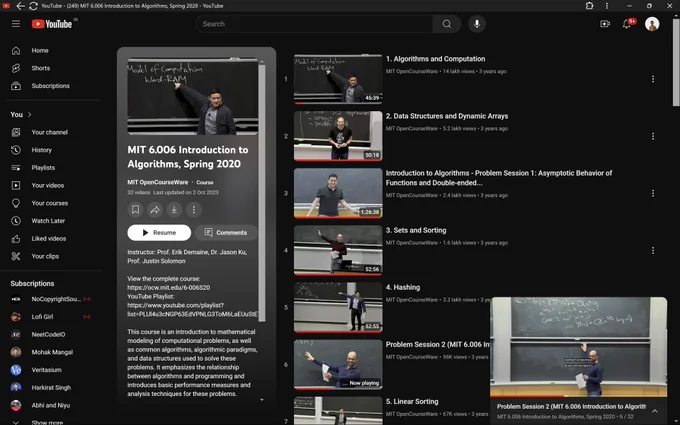Open the title bar three-dot menu
The height and width of the screenshot is (425, 680).
607,6
